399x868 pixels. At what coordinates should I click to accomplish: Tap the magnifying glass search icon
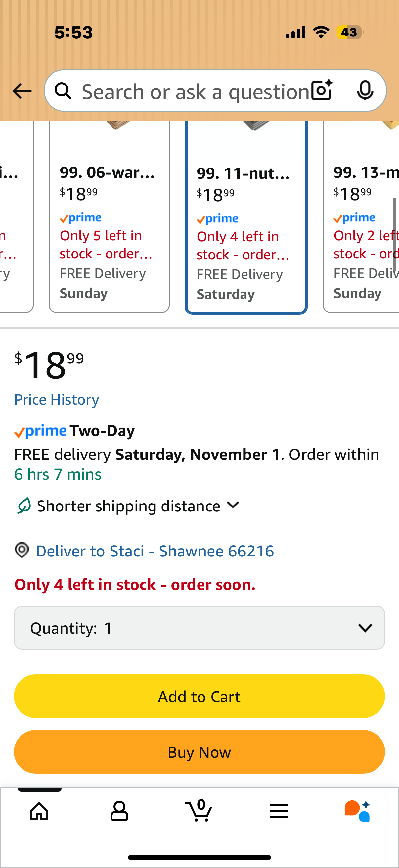[63, 91]
